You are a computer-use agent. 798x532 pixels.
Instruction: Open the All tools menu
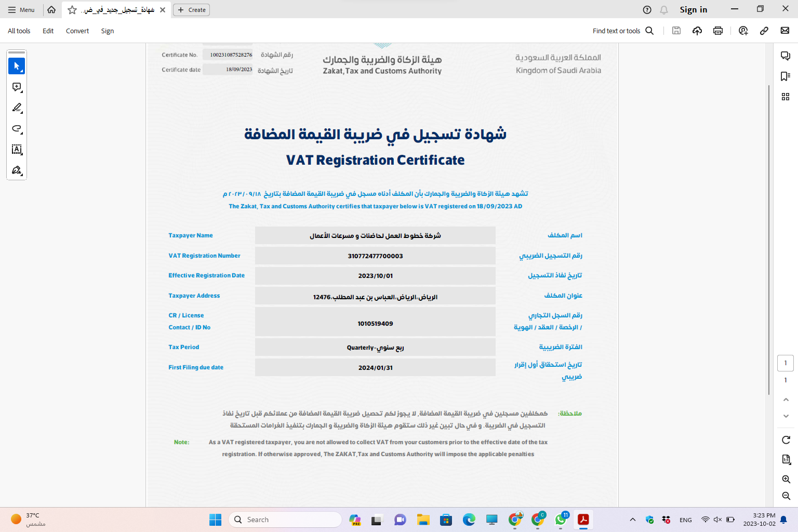point(19,31)
